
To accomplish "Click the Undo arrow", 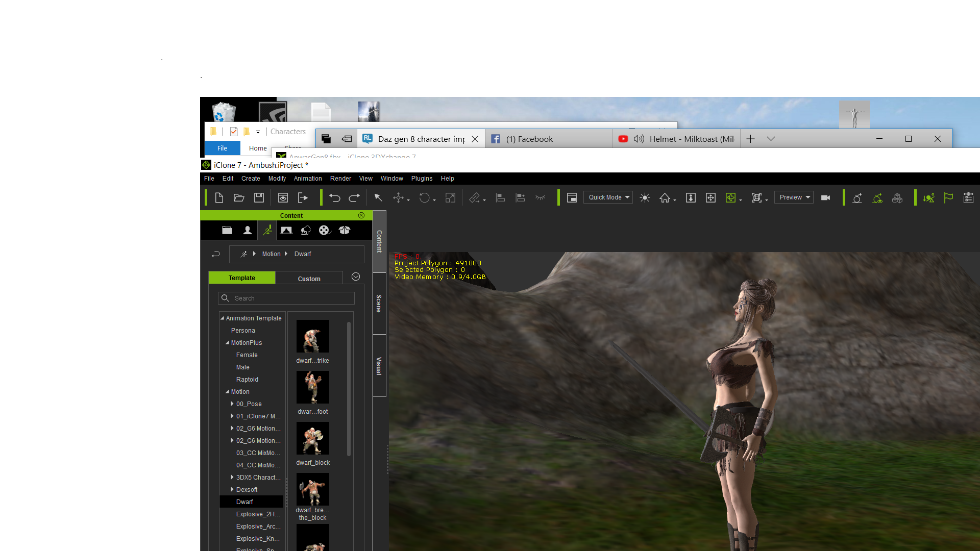I will [335, 198].
